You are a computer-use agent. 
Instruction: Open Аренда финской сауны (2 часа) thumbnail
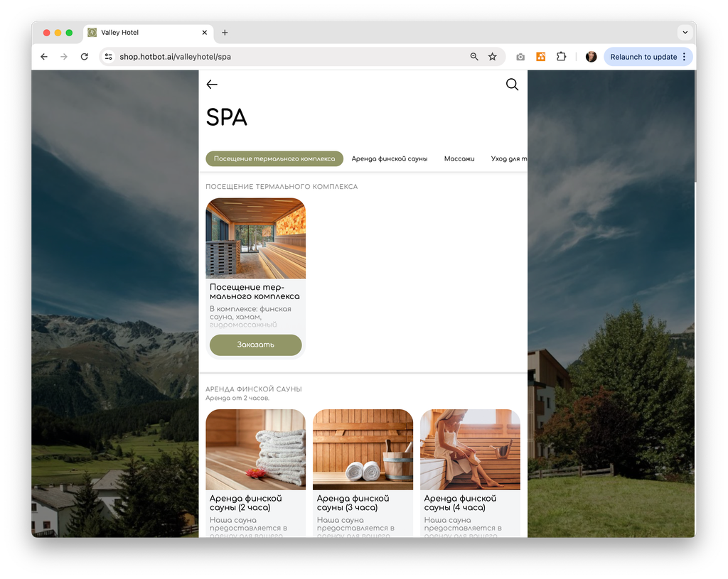(x=256, y=450)
